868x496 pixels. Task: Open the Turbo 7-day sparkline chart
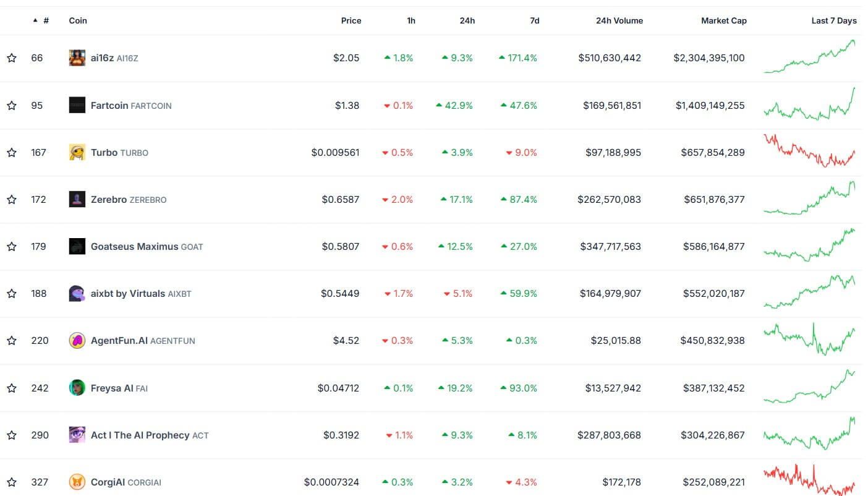(809, 151)
